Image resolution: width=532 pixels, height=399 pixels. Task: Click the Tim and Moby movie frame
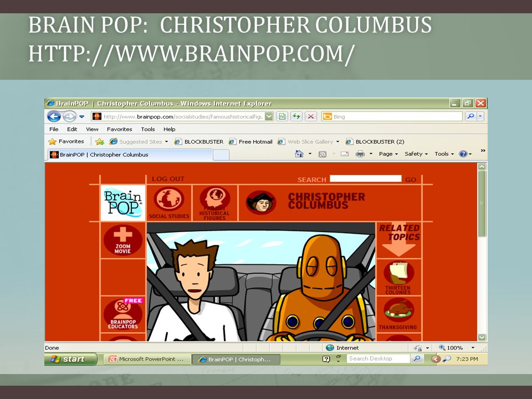[261, 282]
